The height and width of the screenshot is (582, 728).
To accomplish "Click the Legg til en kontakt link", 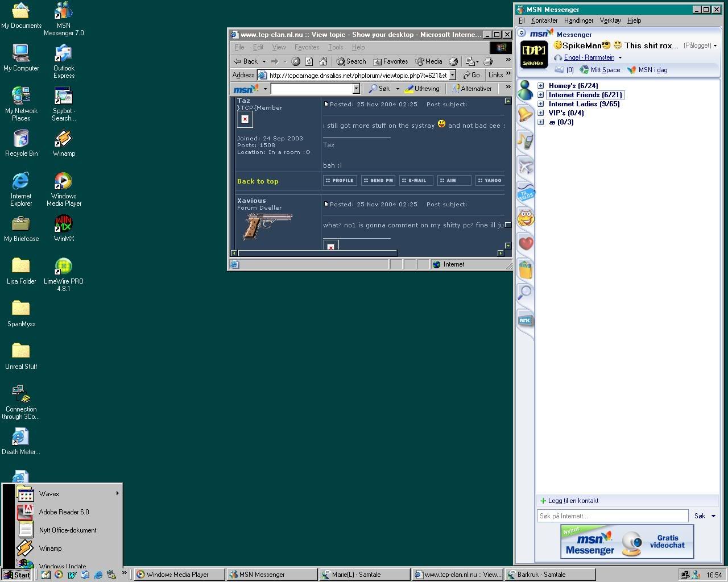I will click(x=573, y=501).
